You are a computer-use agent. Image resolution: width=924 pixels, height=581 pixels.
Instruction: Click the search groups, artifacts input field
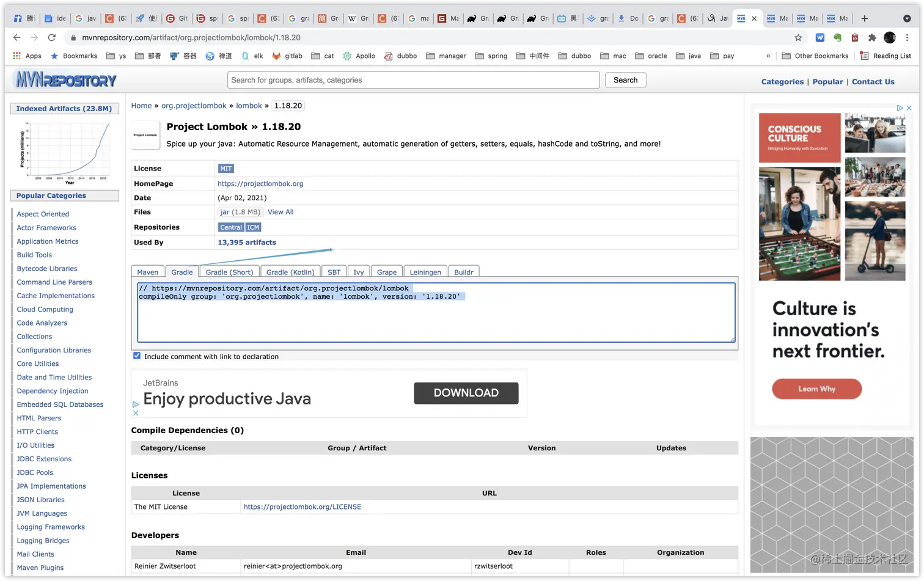pyautogui.click(x=413, y=80)
